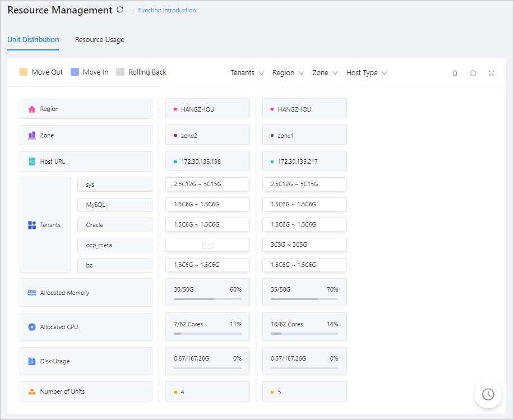Click the purple bar-chart Zone icon
Screen dimensions: 514x420
[32, 135]
